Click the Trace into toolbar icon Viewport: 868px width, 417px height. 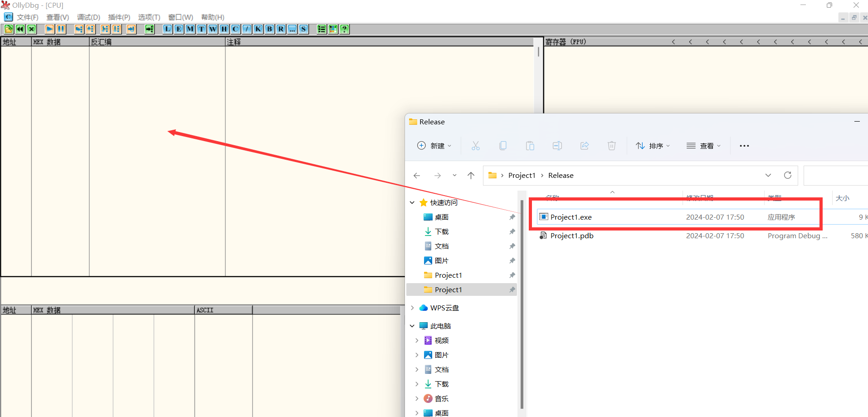tap(105, 29)
